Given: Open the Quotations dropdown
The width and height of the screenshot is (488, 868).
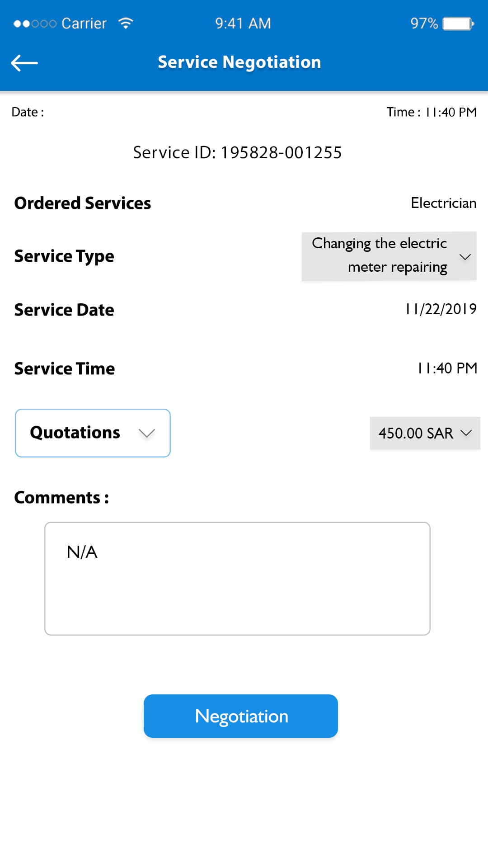Looking at the screenshot, I should pyautogui.click(x=93, y=433).
